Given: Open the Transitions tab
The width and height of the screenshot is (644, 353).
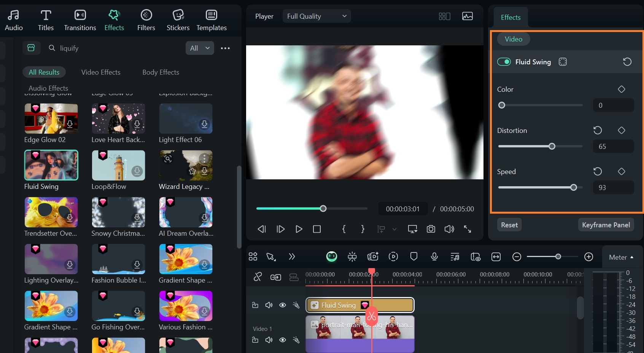Looking at the screenshot, I should point(80,20).
